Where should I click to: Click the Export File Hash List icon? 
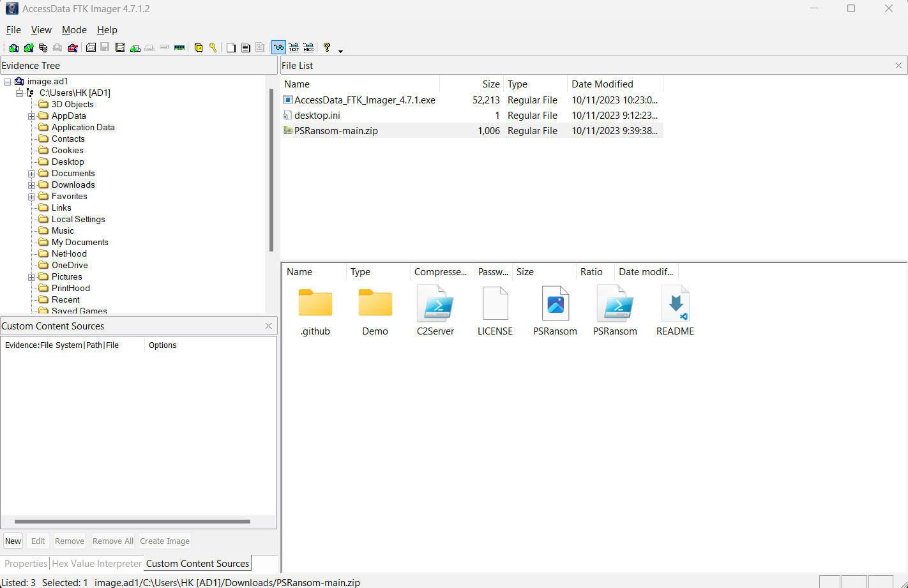click(x=245, y=48)
